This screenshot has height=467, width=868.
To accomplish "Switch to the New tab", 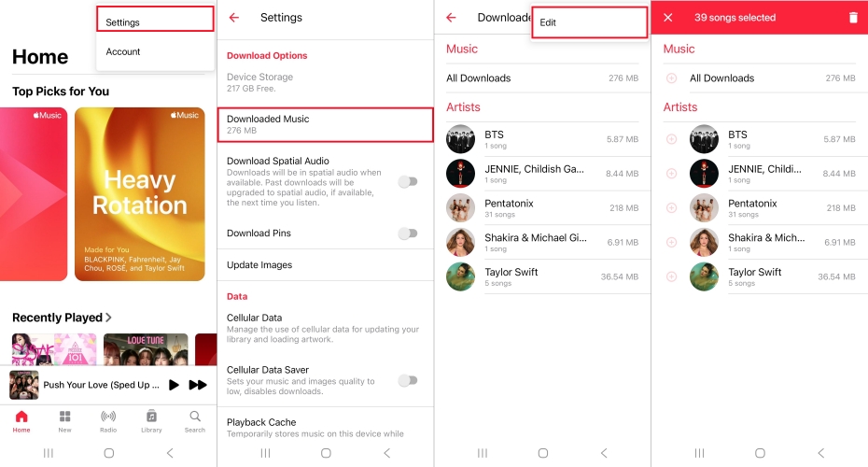I will [x=64, y=421].
